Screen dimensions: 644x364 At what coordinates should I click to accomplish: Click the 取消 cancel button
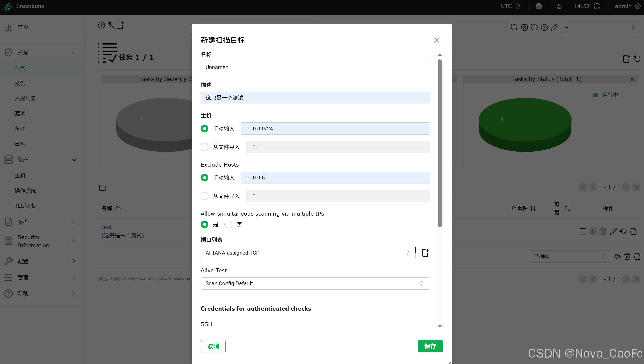[213, 346]
